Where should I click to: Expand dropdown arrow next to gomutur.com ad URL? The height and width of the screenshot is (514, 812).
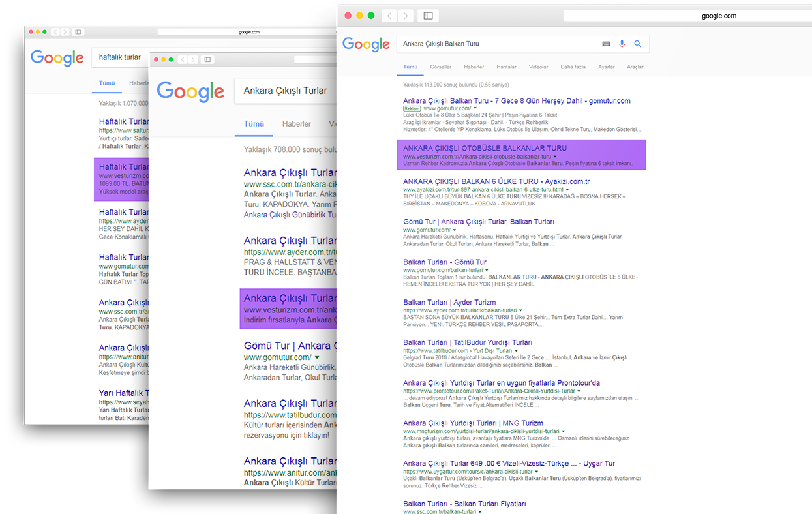tap(475, 108)
